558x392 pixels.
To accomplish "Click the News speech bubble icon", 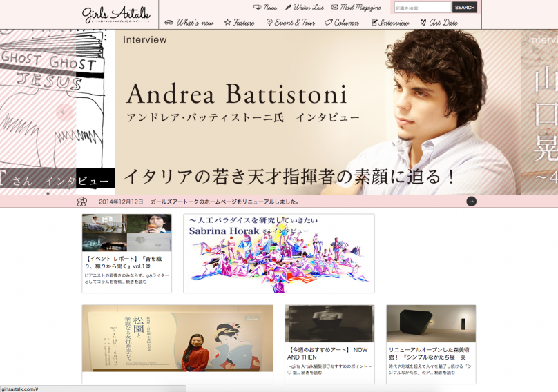I will 257,7.
